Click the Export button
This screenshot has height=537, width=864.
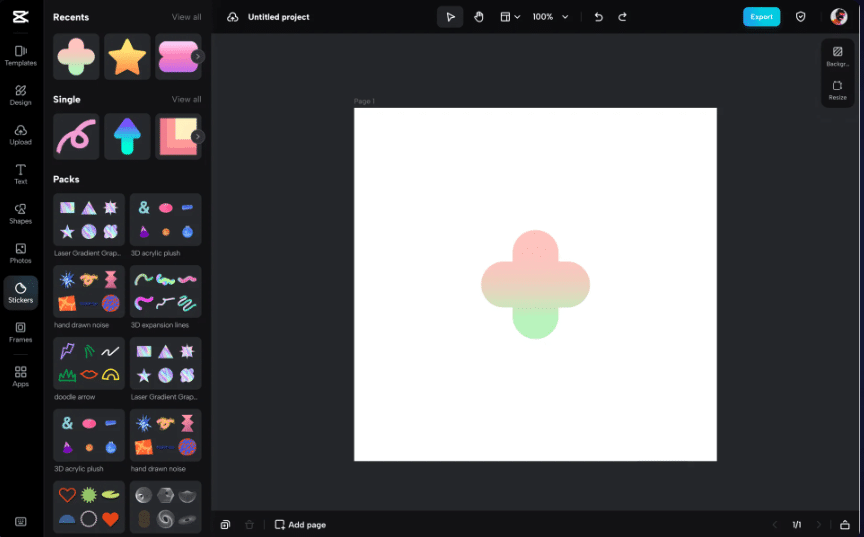[x=761, y=17]
